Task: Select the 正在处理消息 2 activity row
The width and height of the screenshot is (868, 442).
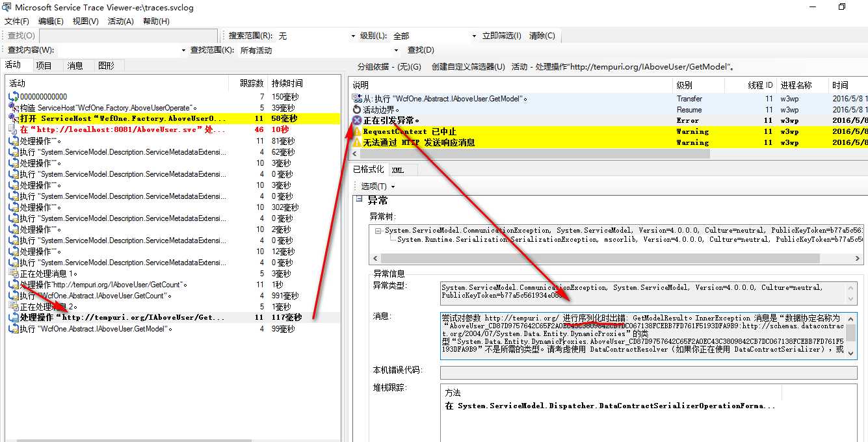Action: point(174,307)
